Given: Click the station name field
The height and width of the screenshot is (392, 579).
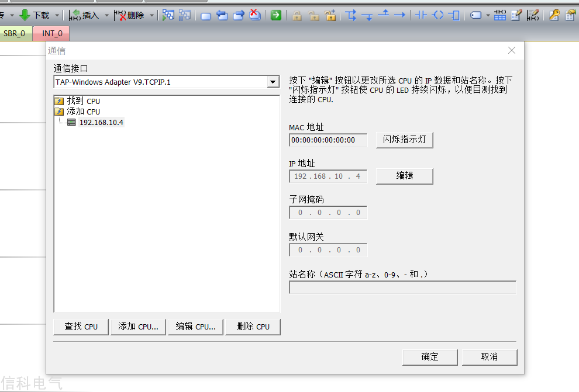Looking at the screenshot, I should point(402,287).
